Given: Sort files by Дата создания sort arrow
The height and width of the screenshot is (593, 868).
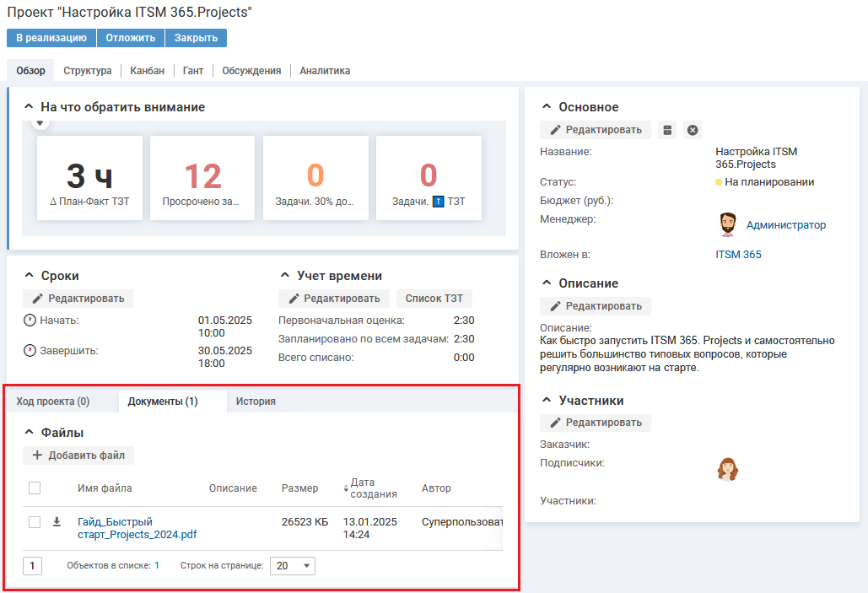Looking at the screenshot, I should click(346, 488).
